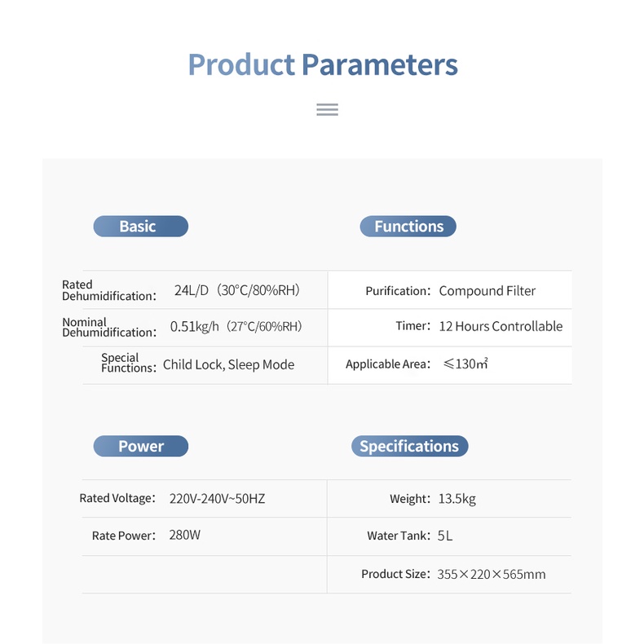Select the 24L/D rated dehumidification value
Image resolution: width=644 pixels, height=644 pixels.
tap(237, 290)
